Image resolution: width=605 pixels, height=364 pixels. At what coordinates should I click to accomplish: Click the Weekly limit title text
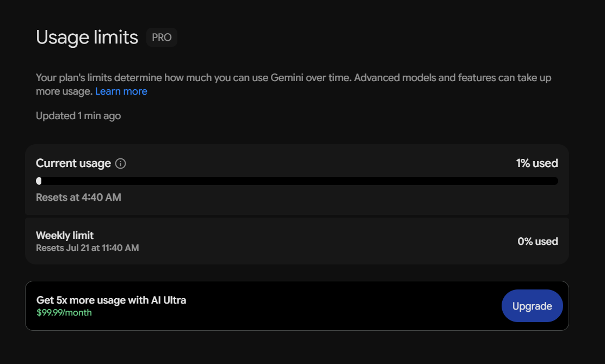coord(65,236)
